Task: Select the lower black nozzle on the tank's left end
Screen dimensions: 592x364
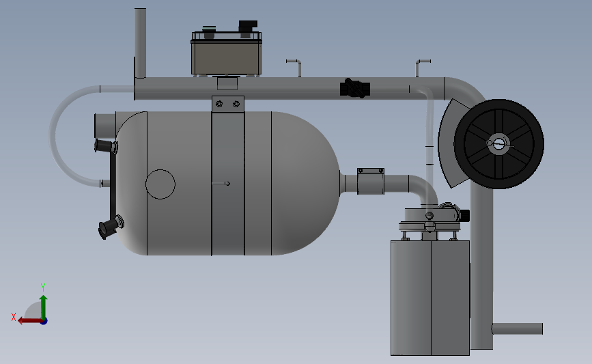Action: 111,227
